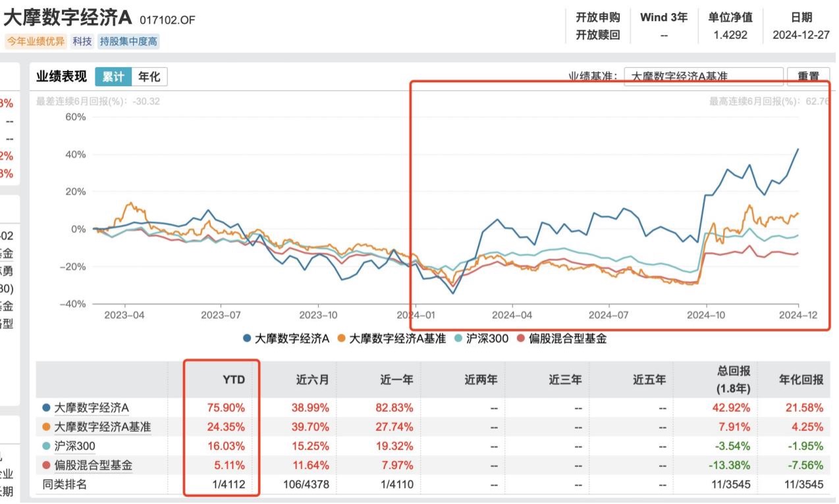Click the 年化回报 column header
Screen dimensions: 839x504
802,380
